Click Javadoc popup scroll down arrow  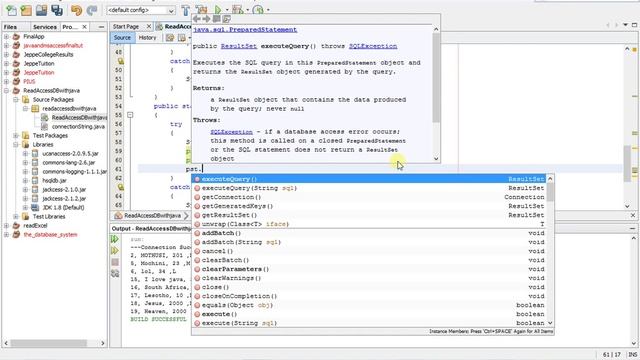(436, 159)
